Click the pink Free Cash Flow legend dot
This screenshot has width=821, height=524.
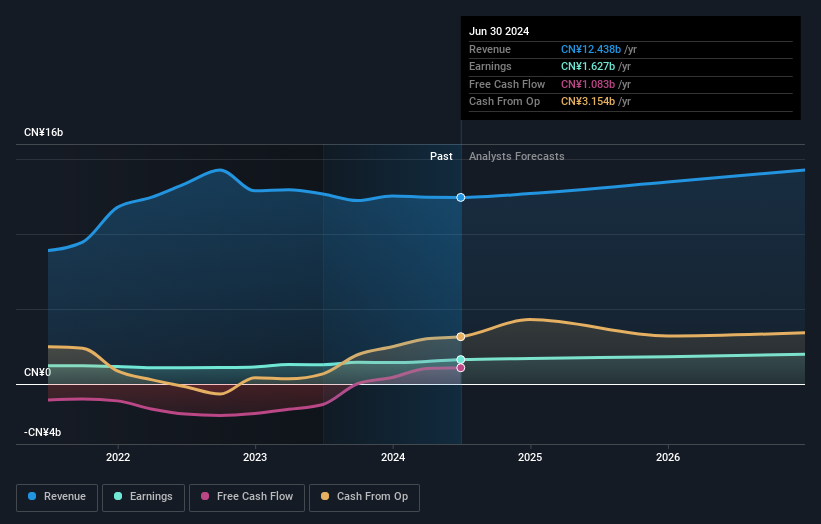pyautogui.click(x=205, y=496)
